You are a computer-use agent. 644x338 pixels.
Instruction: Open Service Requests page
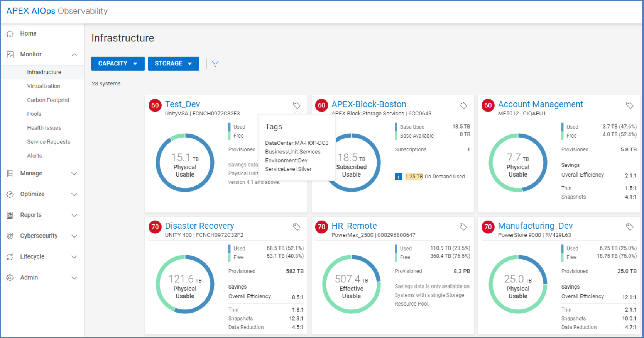pos(49,142)
